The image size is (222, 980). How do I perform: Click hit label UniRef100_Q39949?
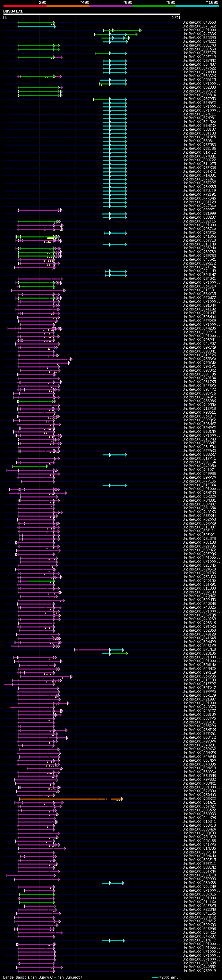(x=199, y=971)
